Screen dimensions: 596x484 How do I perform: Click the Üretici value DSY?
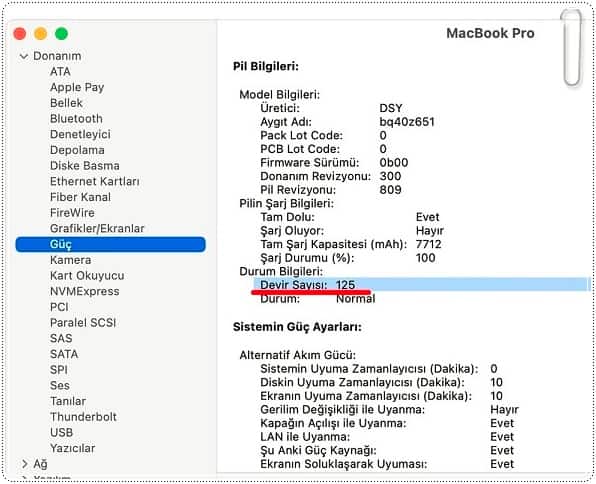pyautogui.click(x=390, y=108)
